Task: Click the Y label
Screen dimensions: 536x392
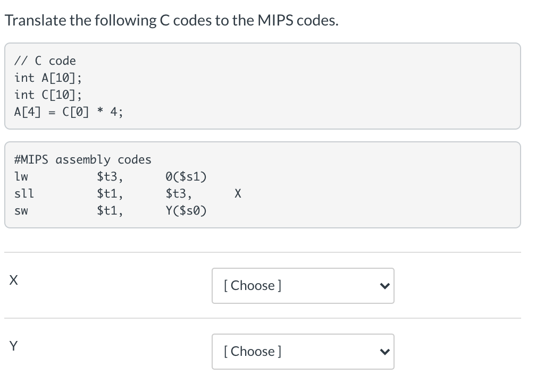Action: [13, 346]
